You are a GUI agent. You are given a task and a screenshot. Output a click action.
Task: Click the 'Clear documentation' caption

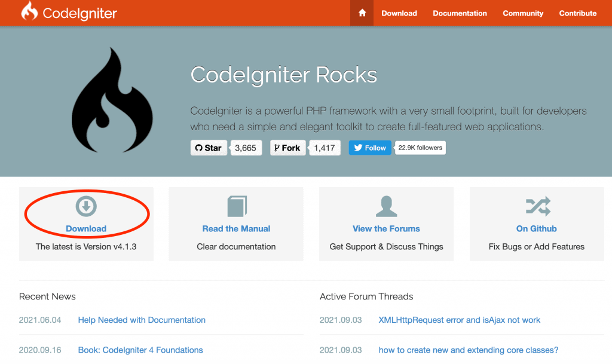coord(236,247)
